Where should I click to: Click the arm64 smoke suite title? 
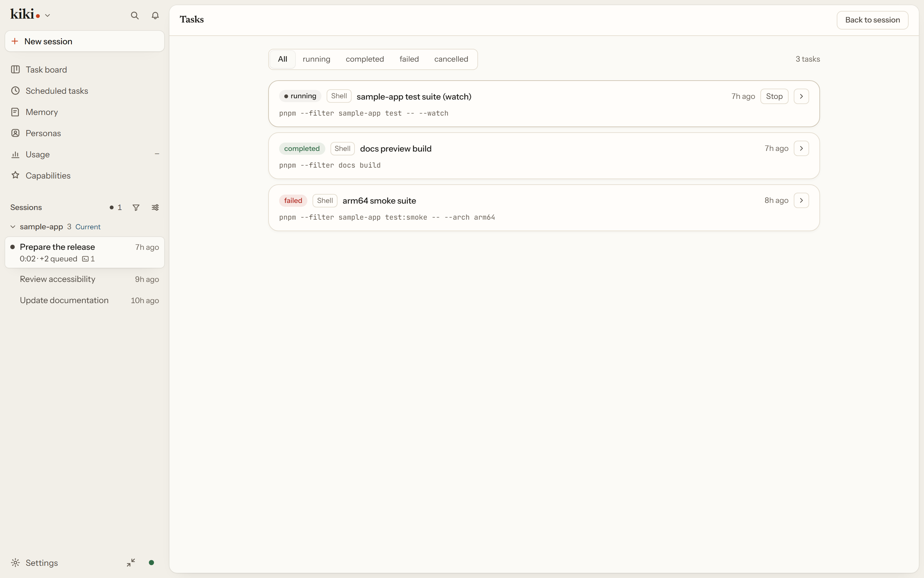coord(379,201)
